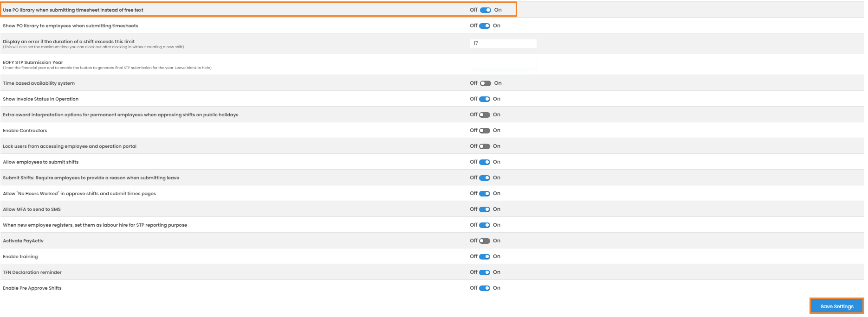This screenshot has width=868, height=317.
Task: Toggle require reason when submitting leave
Action: [485, 178]
